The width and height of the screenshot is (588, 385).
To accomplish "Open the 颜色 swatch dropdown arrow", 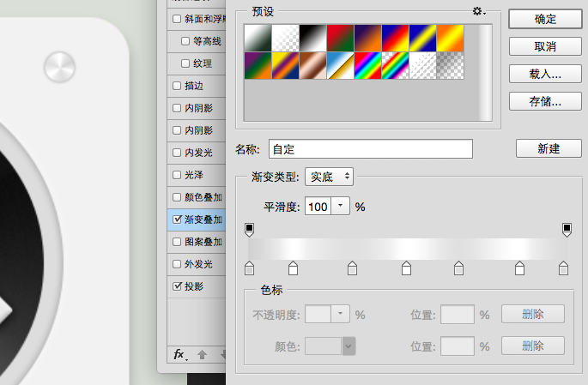I will (x=349, y=346).
